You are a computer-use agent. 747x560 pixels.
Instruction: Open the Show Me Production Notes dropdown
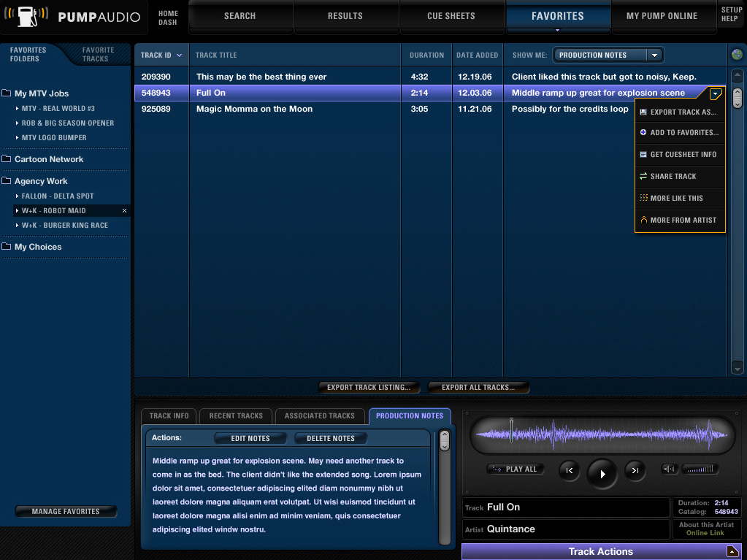coord(608,55)
